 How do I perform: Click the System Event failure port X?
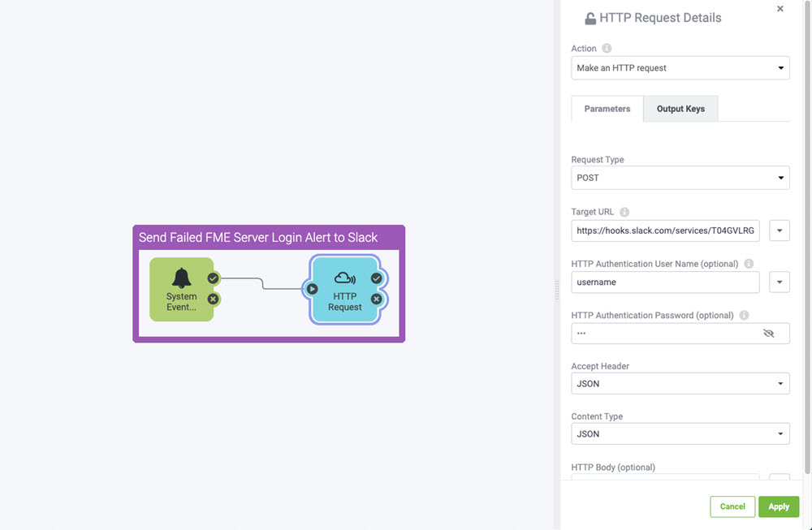tap(213, 299)
